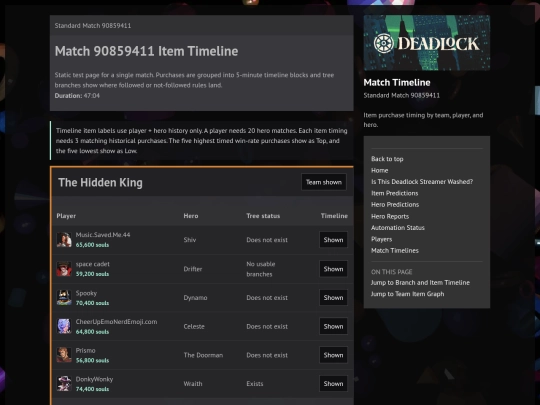Toggle Shown button for Shiv row
The height and width of the screenshot is (405, 540).
(x=333, y=240)
